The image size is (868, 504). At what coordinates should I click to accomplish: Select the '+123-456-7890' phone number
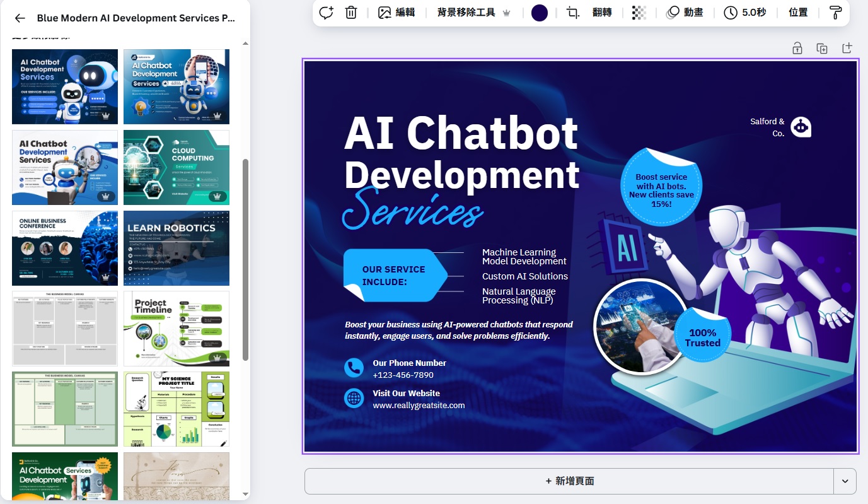pos(403,375)
